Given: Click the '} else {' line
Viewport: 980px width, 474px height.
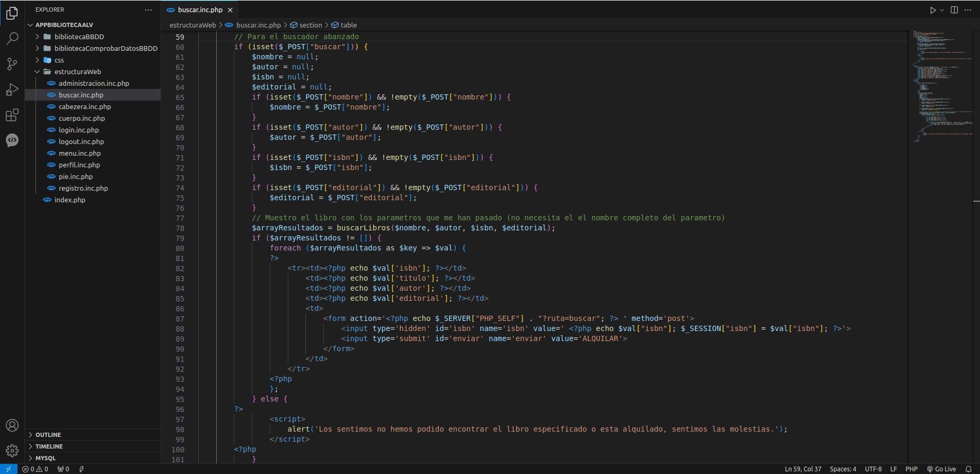Looking at the screenshot, I should pyautogui.click(x=270, y=399).
